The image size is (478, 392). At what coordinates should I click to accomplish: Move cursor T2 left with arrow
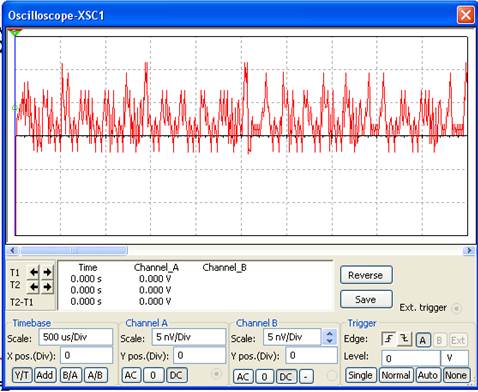[34, 287]
